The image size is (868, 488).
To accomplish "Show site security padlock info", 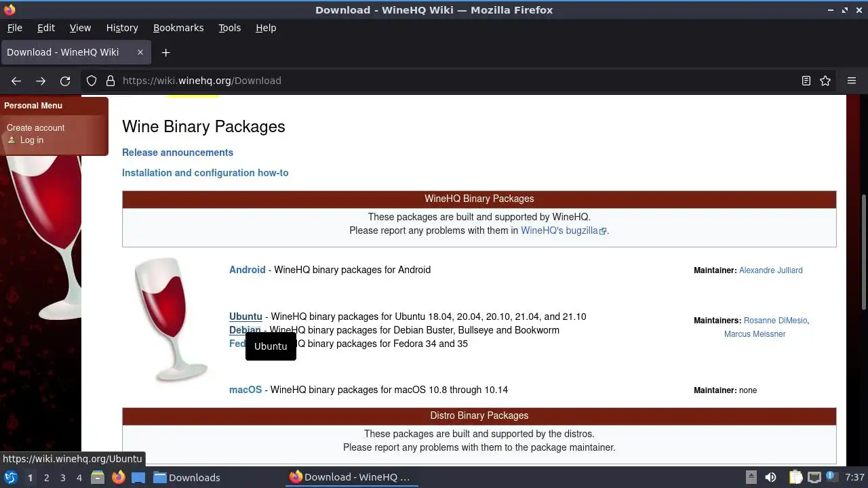I will click(111, 81).
